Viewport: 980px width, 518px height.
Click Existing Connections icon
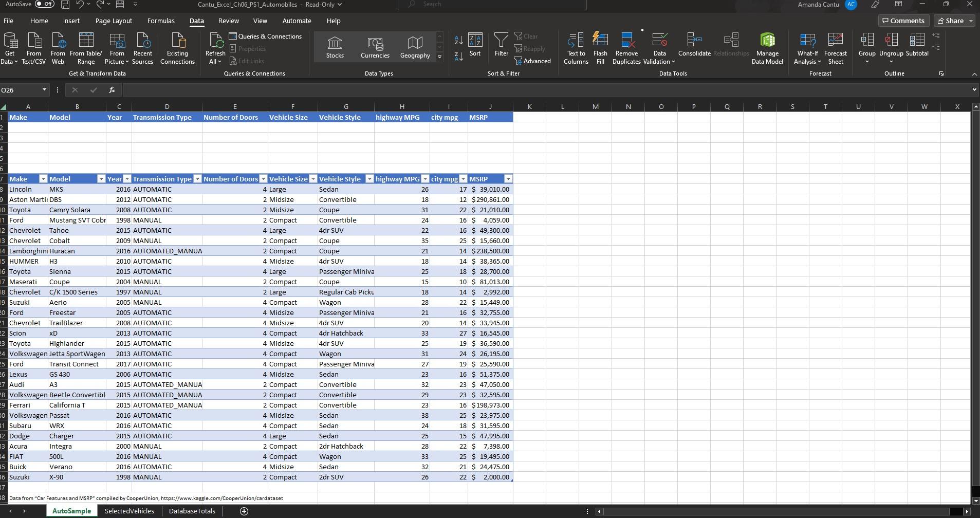click(177, 49)
